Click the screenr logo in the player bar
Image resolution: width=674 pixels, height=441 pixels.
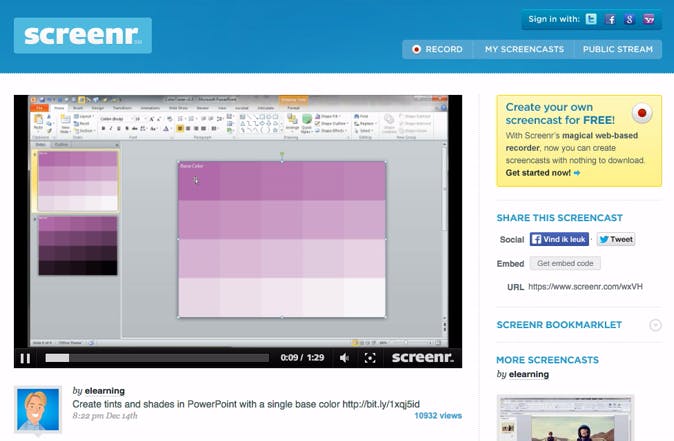pyautogui.click(x=423, y=357)
